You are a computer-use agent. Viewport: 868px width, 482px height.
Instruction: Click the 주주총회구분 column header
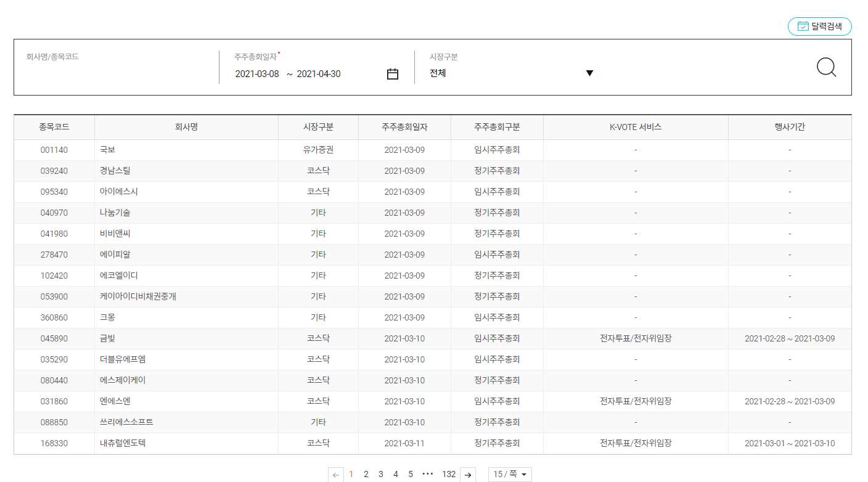497,127
